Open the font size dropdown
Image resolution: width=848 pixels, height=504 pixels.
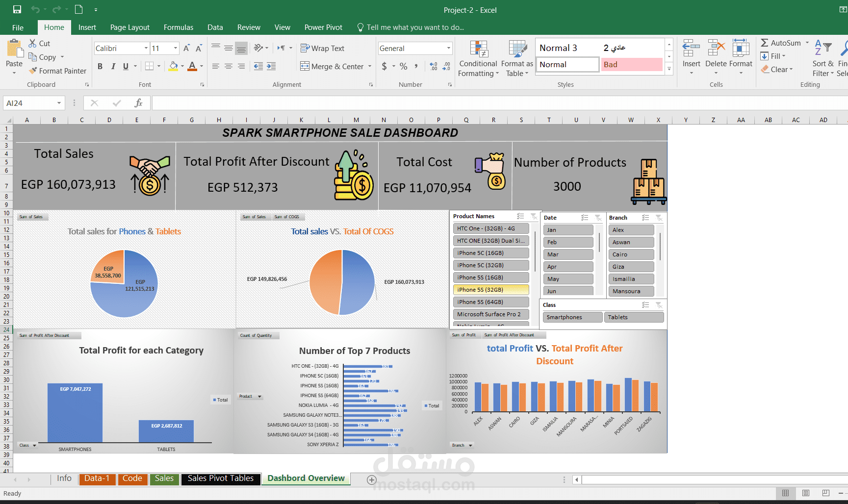pyautogui.click(x=176, y=48)
